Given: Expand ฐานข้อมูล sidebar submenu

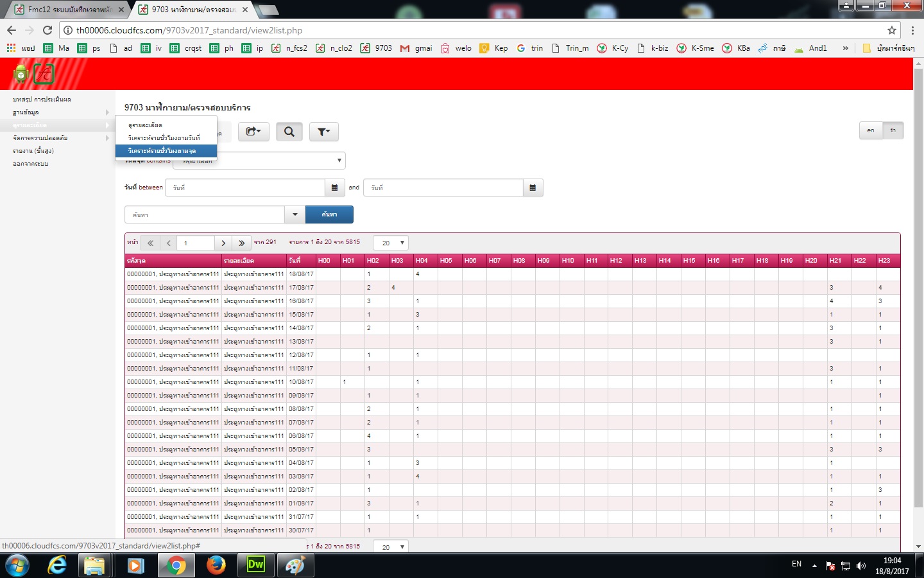Looking at the screenshot, I should pyautogui.click(x=58, y=112).
